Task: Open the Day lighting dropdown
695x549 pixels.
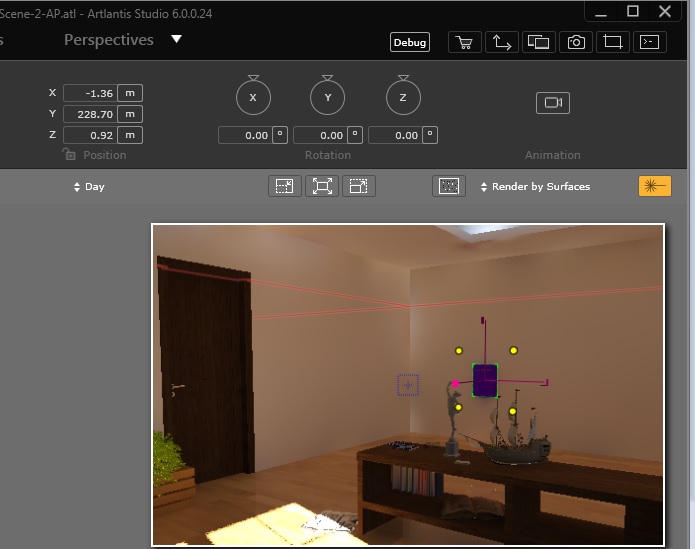Action: 89,187
